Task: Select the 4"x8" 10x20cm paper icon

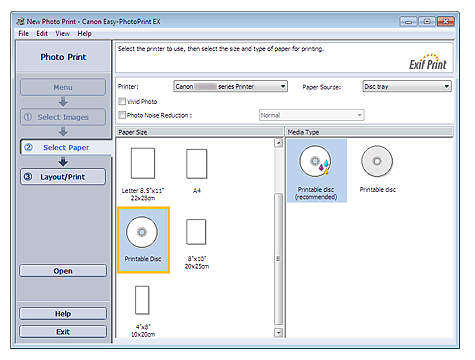Action: 142,300
